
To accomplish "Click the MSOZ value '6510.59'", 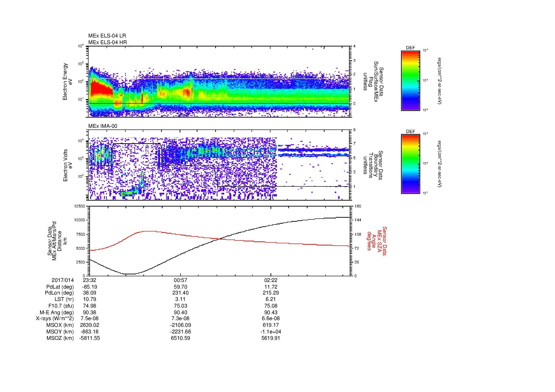I will tap(181, 338).
